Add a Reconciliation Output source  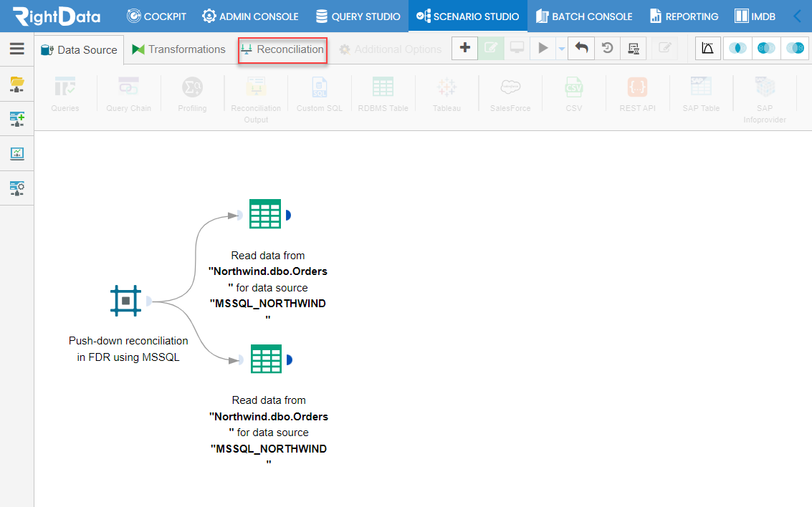(x=256, y=100)
